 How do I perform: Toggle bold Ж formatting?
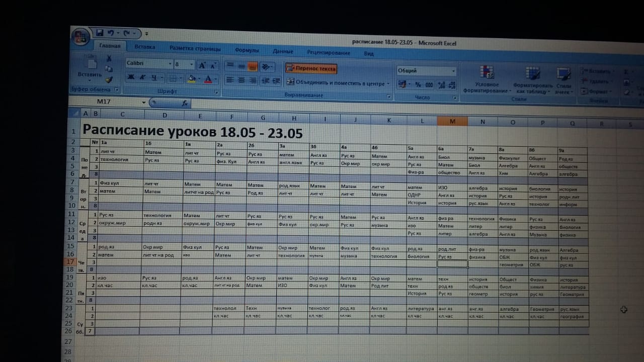tap(131, 77)
